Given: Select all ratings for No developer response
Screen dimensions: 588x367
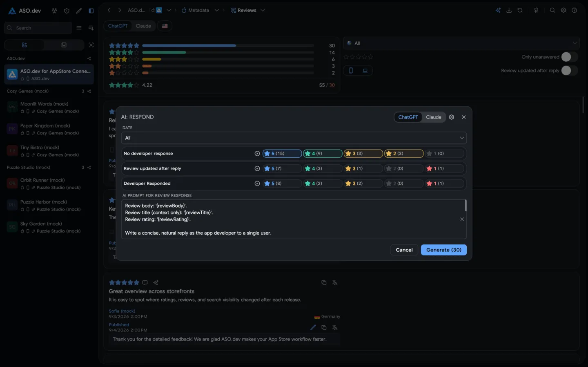Looking at the screenshot, I should coord(257,154).
